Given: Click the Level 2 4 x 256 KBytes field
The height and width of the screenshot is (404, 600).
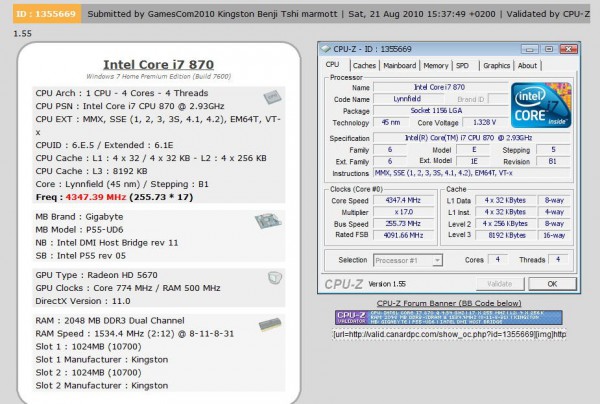Looking at the screenshot, I should pyautogui.click(x=505, y=223).
